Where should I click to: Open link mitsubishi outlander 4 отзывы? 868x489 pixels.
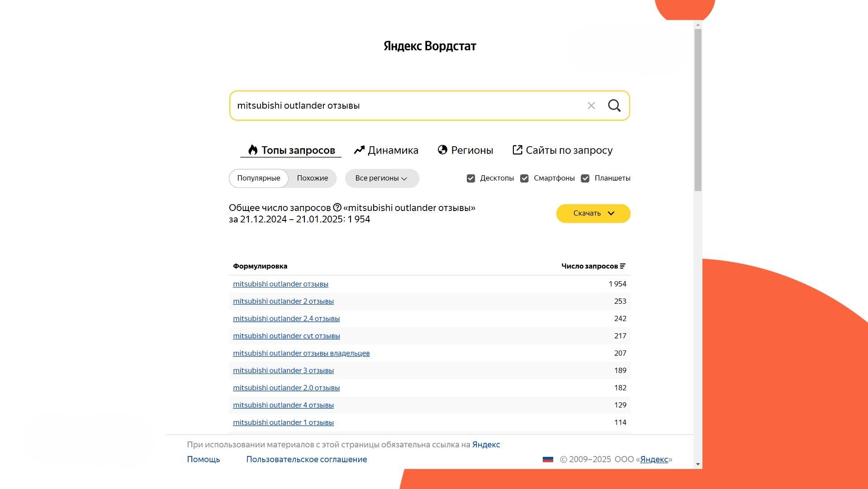[x=283, y=405]
